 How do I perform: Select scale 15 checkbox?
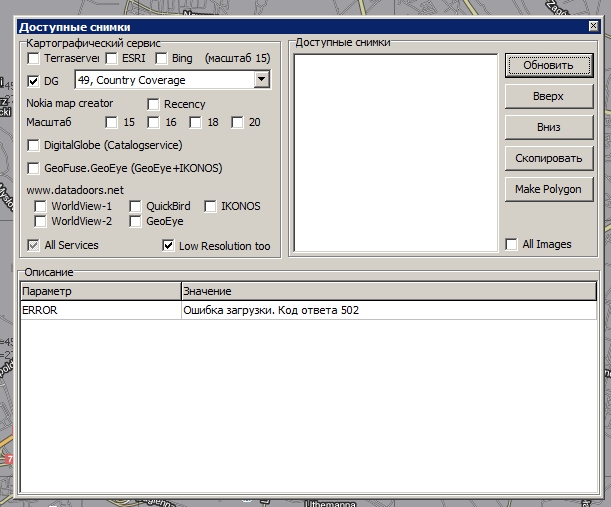pos(112,123)
